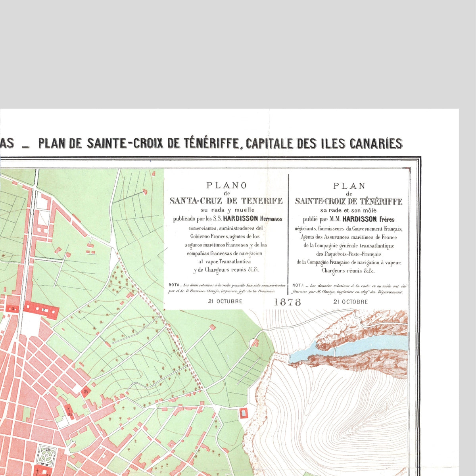This screenshot has height=476, width=476.
Task: Select the Spanish date 21 OCTUBRE
Action: click(x=225, y=301)
